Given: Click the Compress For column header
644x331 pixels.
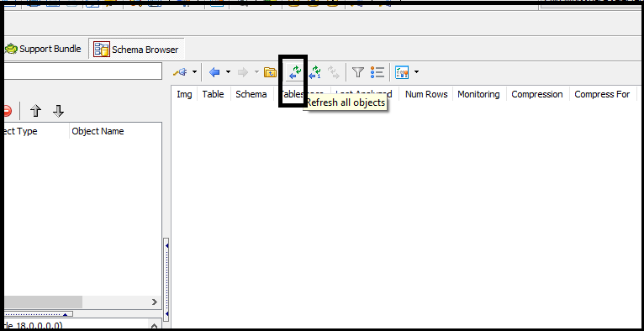Looking at the screenshot, I should click(x=602, y=94).
